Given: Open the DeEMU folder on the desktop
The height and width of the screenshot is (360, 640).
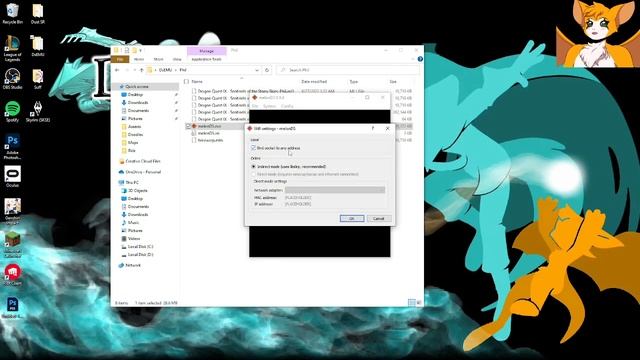Looking at the screenshot, I should click(38, 45).
